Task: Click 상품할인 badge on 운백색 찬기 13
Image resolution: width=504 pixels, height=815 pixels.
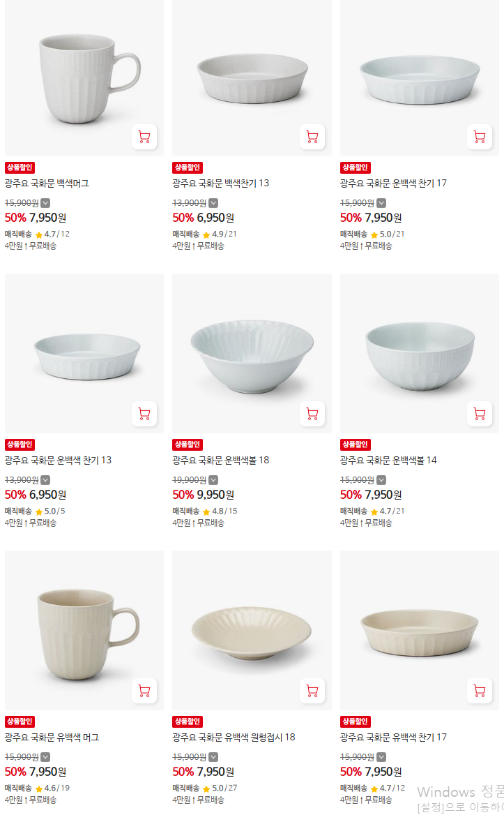Action: tap(20, 445)
